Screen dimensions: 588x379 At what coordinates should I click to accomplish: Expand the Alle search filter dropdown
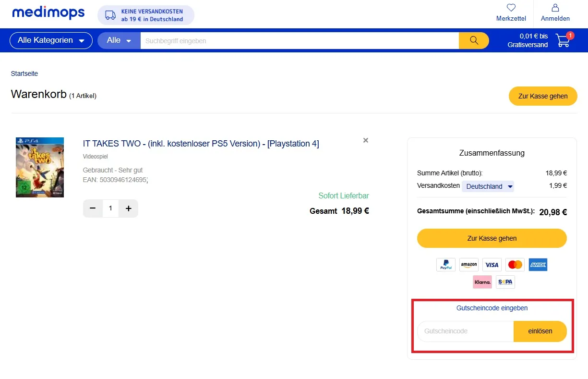coord(118,40)
